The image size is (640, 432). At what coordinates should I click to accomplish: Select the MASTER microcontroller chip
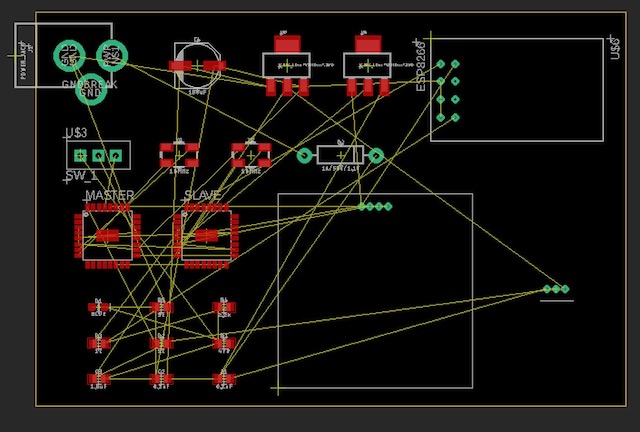point(107,236)
